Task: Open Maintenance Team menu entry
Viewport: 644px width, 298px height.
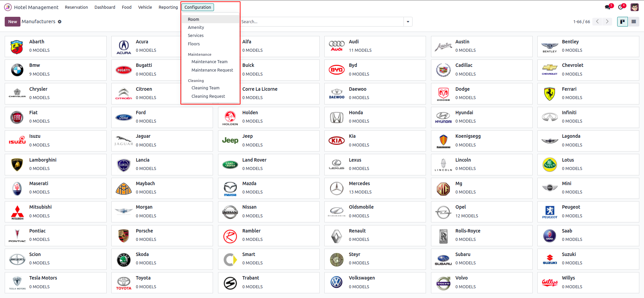Action: pyautogui.click(x=210, y=61)
